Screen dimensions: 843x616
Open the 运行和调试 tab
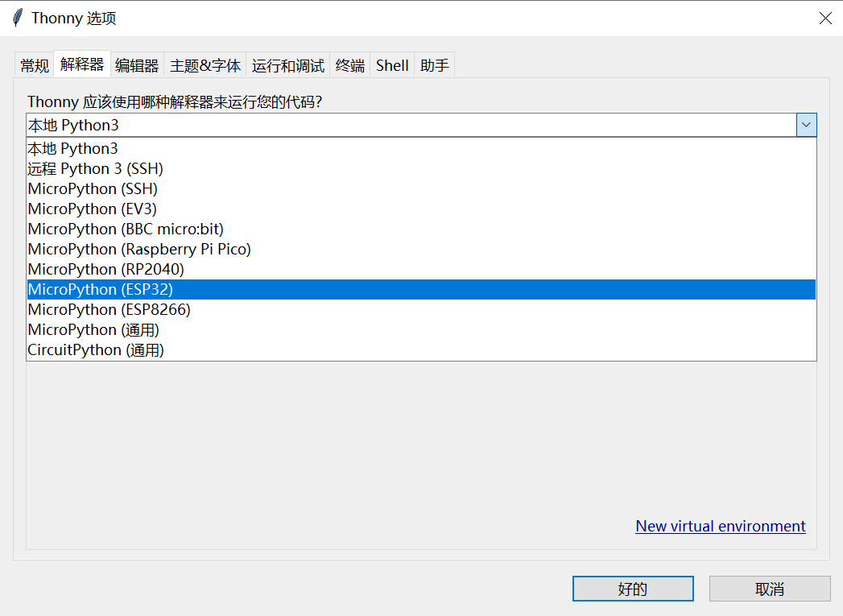pyautogui.click(x=288, y=65)
